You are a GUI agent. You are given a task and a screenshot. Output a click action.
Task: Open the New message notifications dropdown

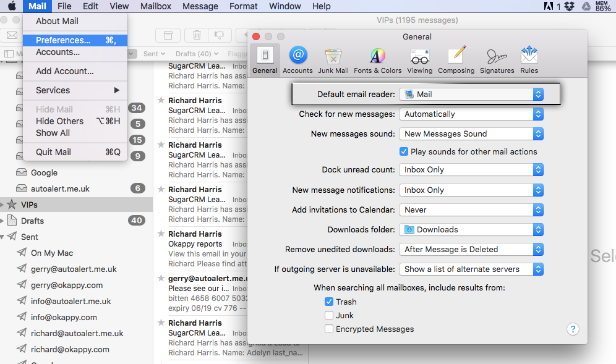click(x=471, y=190)
